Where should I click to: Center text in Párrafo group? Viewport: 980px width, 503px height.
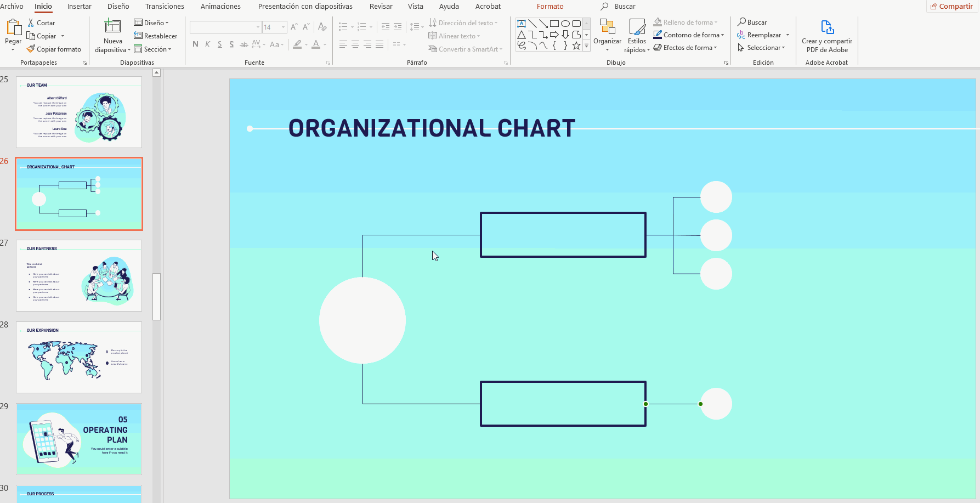pos(355,44)
